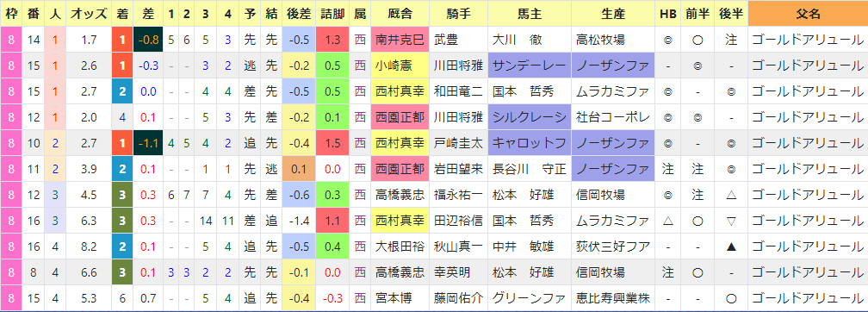868x312 pixels.
Task: Open trainer 南井克巳 cell
Action: coord(400,40)
